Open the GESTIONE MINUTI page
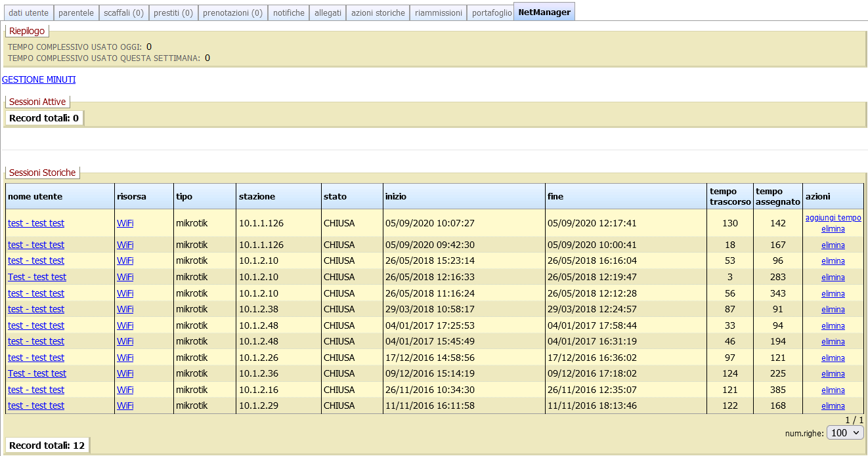The height and width of the screenshot is (456, 868). [x=39, y=79]
